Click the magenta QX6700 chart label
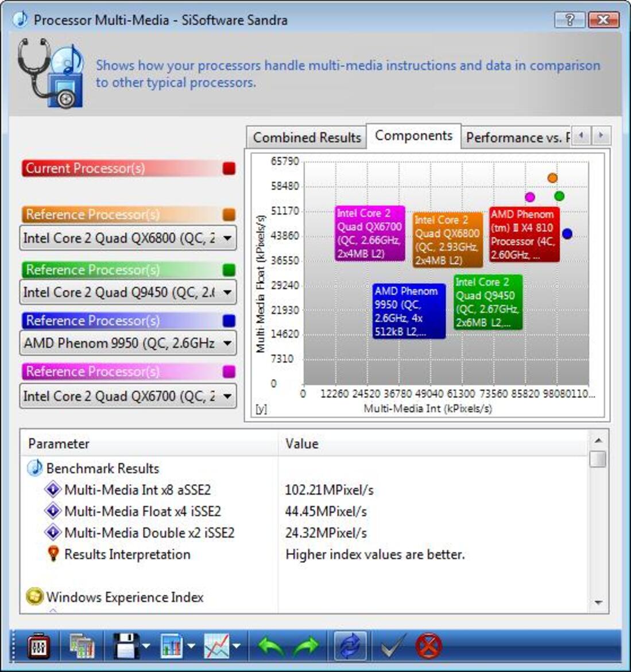Viewport: 631px width, 672px height. coord(370,234)
